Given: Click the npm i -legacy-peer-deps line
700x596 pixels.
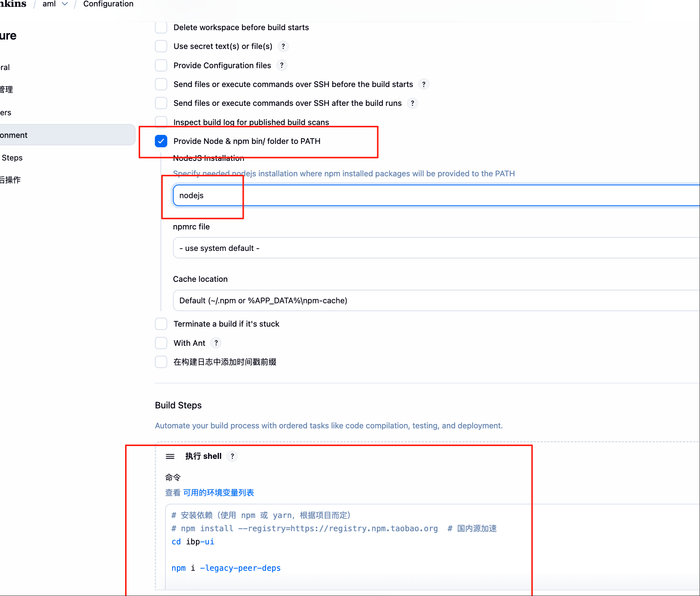Looking at the screenshot, I should pos(226,568).
